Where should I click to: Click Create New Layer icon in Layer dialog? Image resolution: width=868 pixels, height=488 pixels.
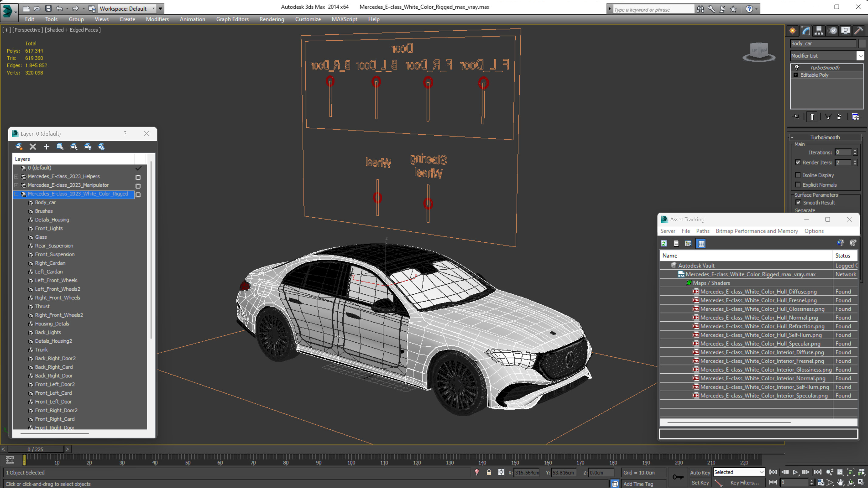(19, 147)
